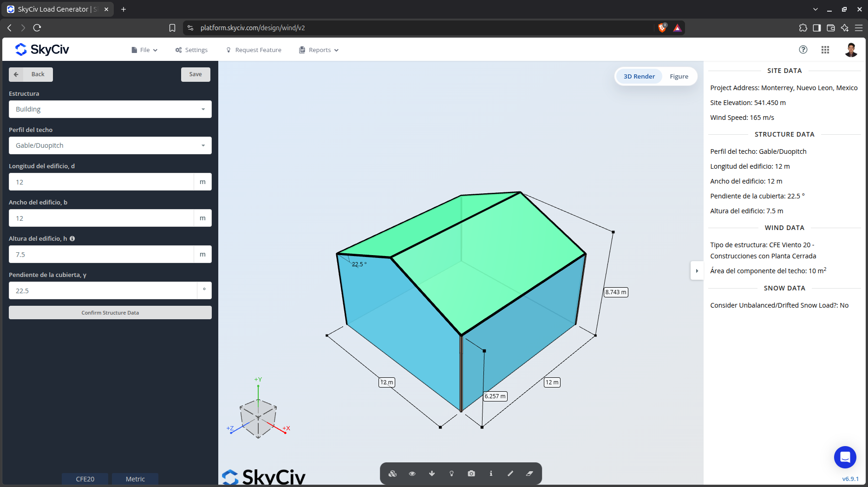Open the Perfil del techo dropdown

pyautogui.click(x=110, y=145)
